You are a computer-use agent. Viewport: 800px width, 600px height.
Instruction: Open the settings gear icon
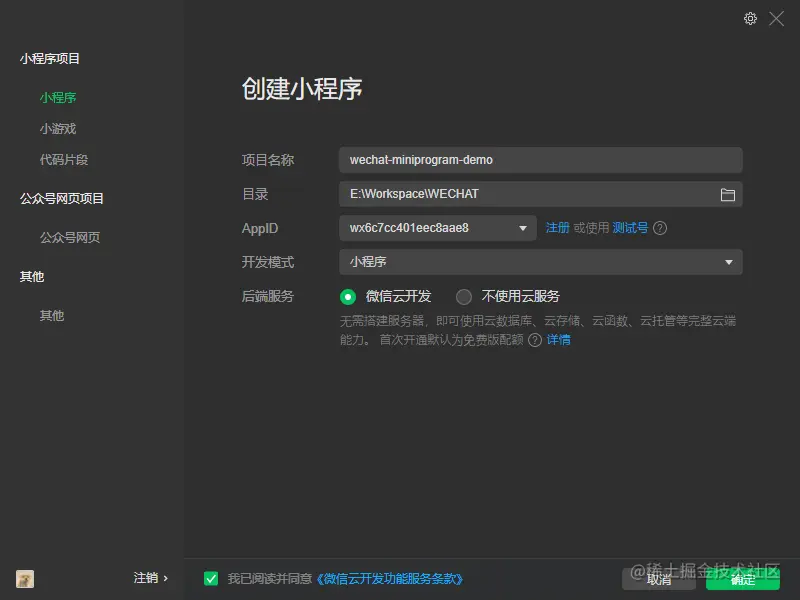[750, 19]
